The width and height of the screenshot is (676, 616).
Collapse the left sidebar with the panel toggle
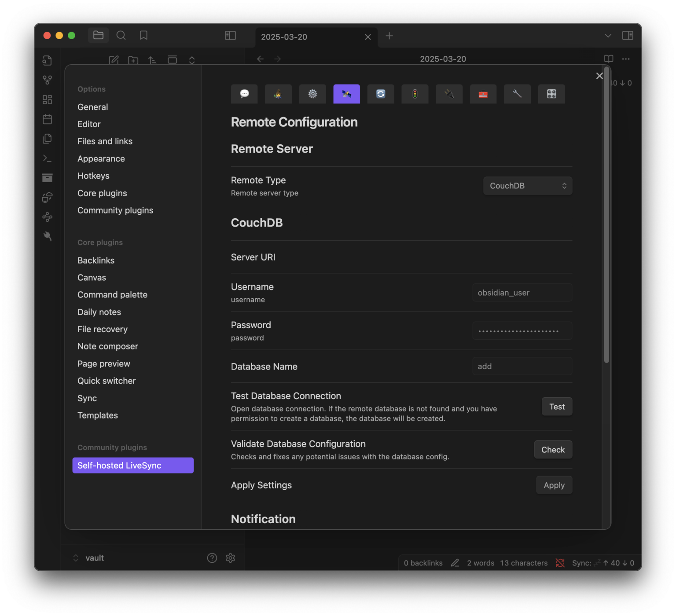pyautogui.click(x=230, y=36)
